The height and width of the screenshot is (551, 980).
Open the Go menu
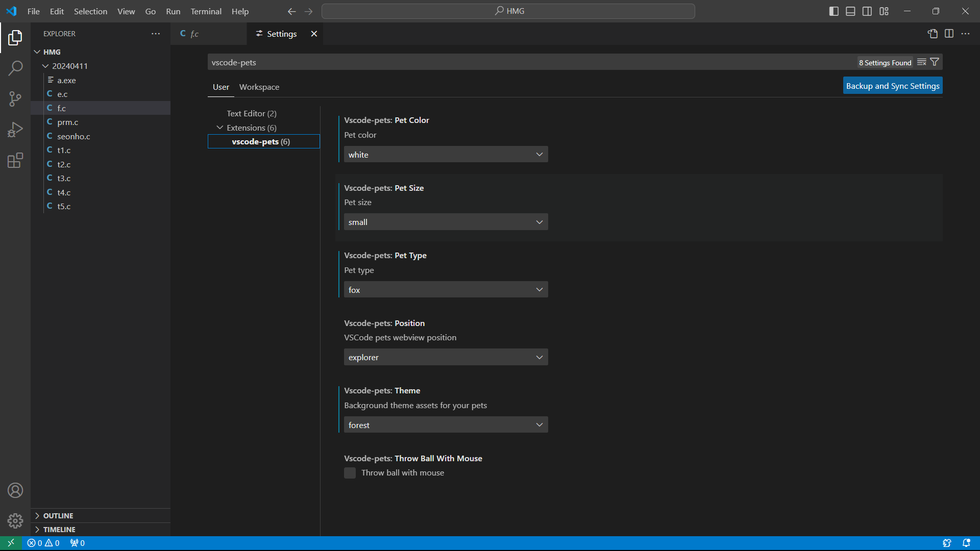click(x=151, y=11)
